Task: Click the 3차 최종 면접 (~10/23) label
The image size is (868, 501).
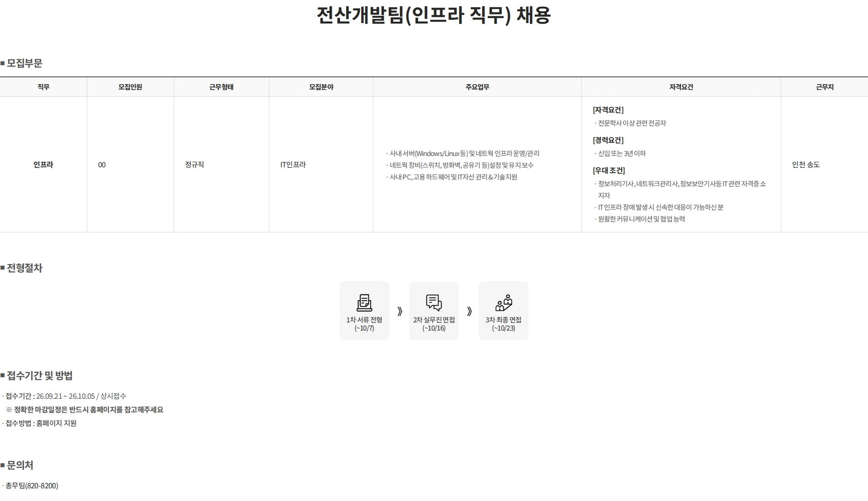Action: pyautogui.click(x=504, y=324)
